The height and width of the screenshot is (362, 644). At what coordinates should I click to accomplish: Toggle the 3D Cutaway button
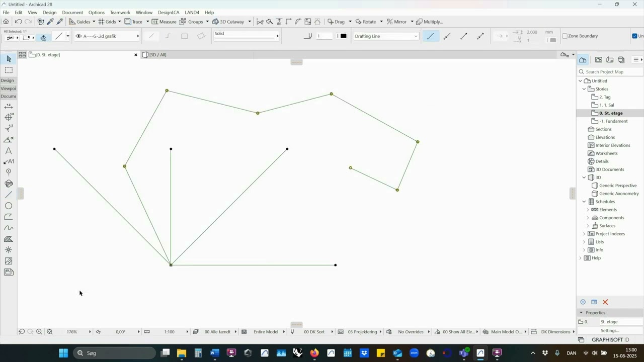pyautogui.click(x=228, y=22)
